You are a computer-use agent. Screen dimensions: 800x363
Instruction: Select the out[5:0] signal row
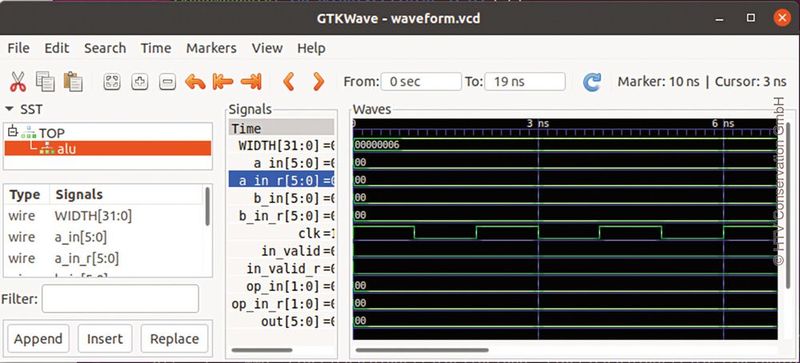282,322
